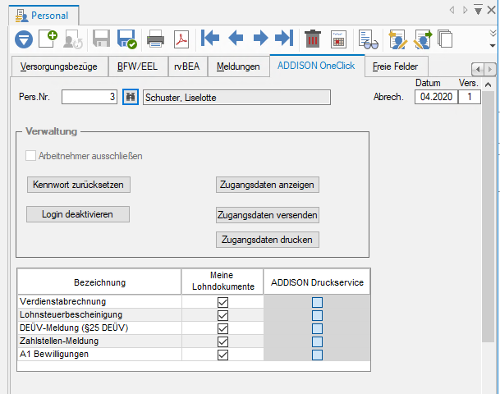Select the Personal document tab
This screenshot has width=500, height=394.
pos(44,15)
